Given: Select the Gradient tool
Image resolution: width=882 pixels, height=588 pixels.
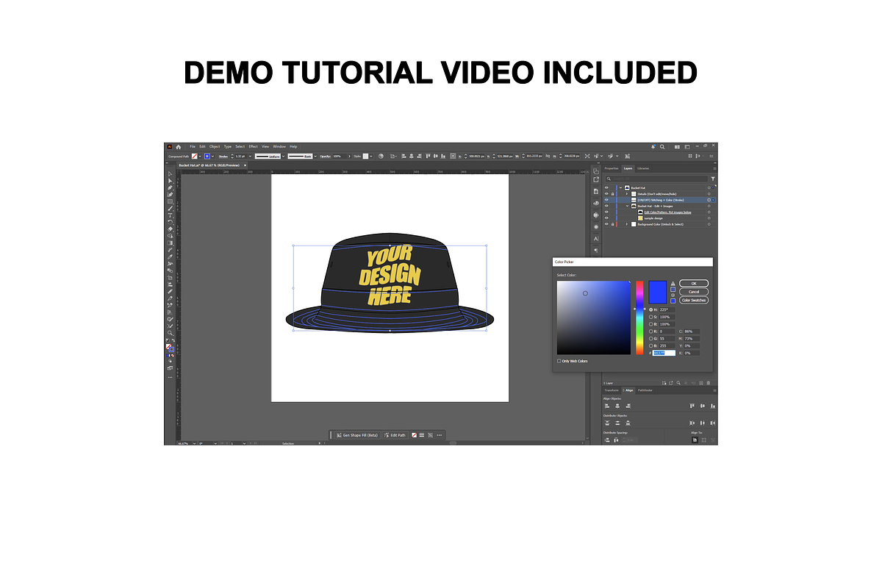Looking at the screenshot, I should 170,243.
